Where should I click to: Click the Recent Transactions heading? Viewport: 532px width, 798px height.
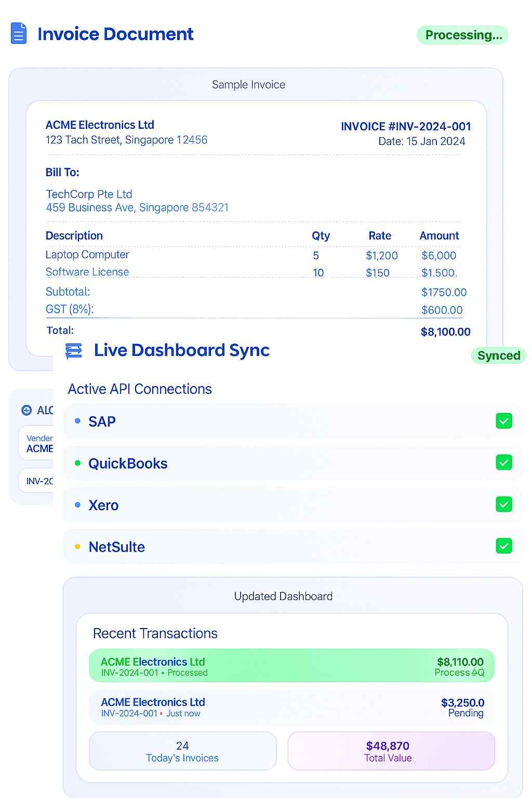(x=155, y=633)
